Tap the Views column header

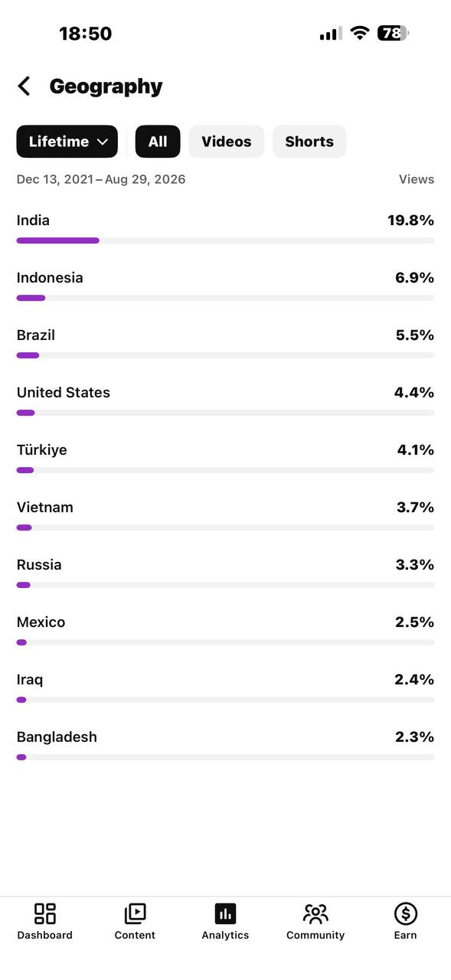417,179
